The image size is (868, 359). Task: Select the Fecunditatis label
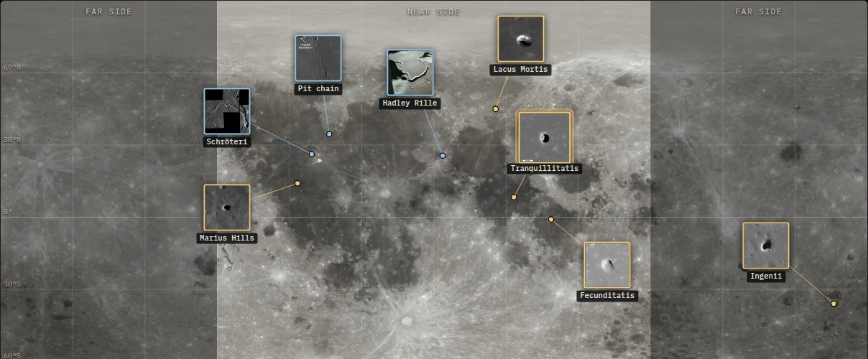(607, 296)
